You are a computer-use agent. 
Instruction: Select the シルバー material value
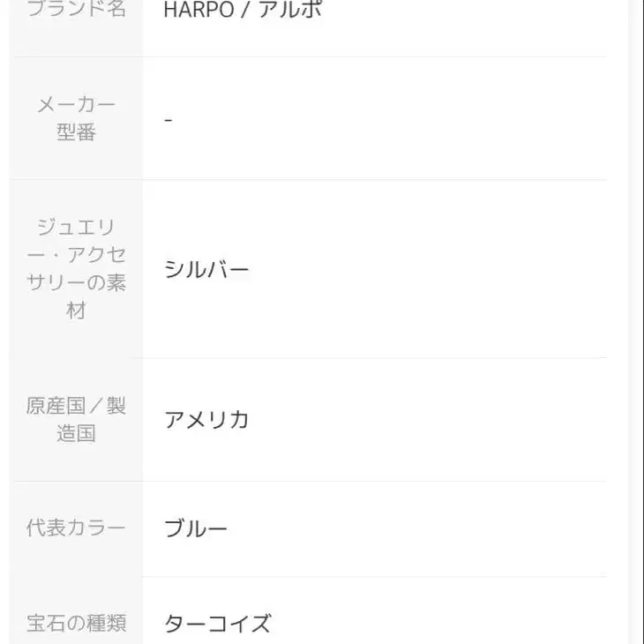click(x=207, y=269)
